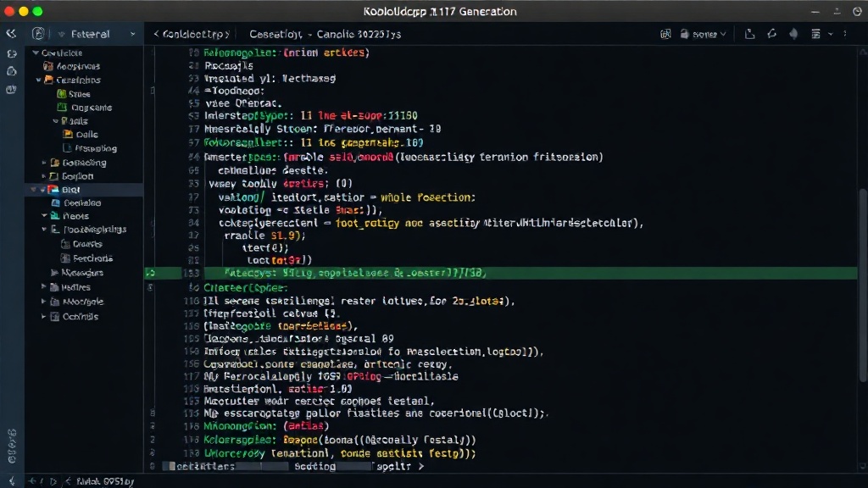Screen dimensions: 868x488
Task: Collapse the Foolkingiptings folder arrow
Action: click(x=44, y=229)
